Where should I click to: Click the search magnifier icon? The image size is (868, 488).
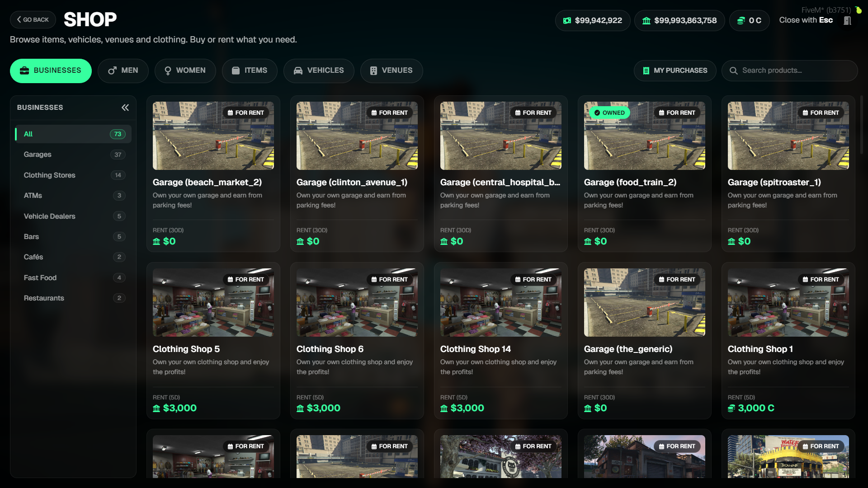pos(733,70)
